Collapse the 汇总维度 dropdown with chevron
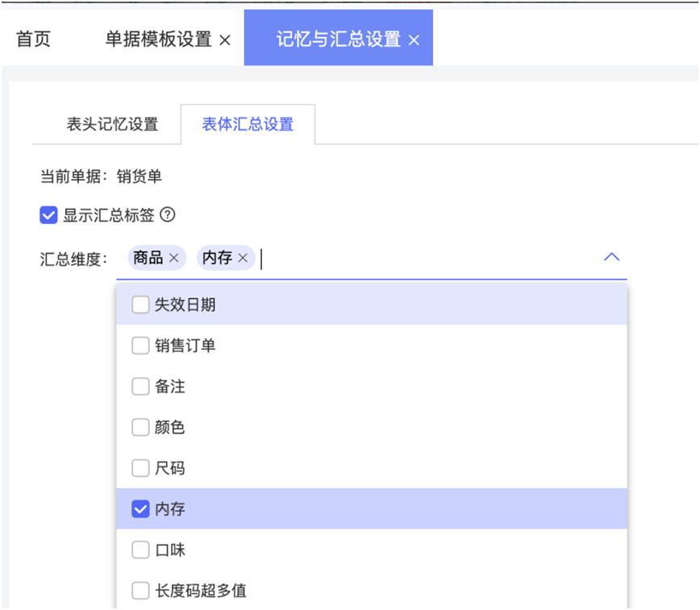Screen dimensions: 700x610 click(611, 257)
